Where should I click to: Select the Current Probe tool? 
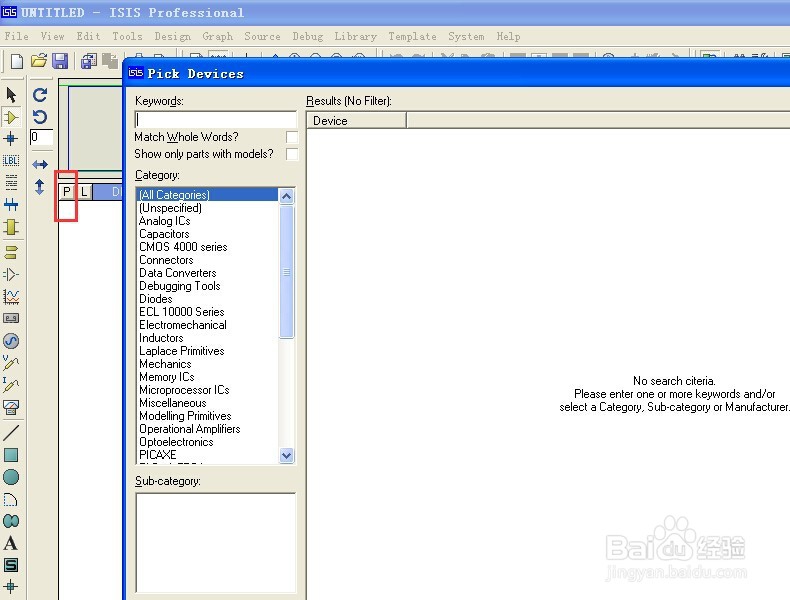click(x=11, y=384)
